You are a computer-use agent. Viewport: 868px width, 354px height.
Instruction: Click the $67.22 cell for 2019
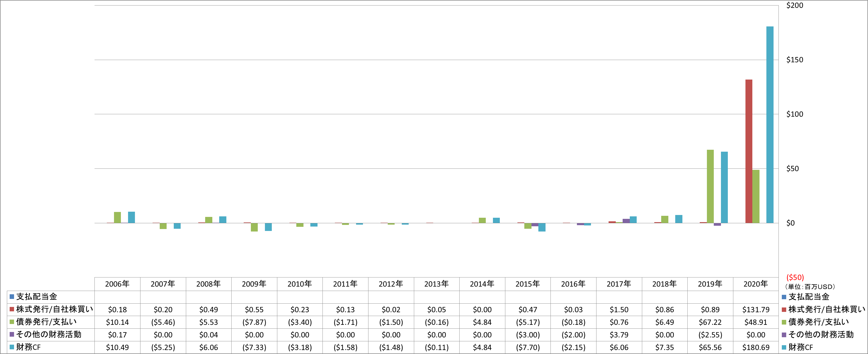click(710, 322)
